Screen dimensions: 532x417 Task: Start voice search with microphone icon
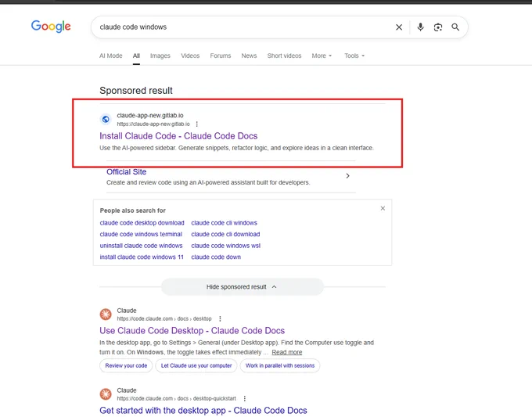pyautogui.click(x=420, y=27)
